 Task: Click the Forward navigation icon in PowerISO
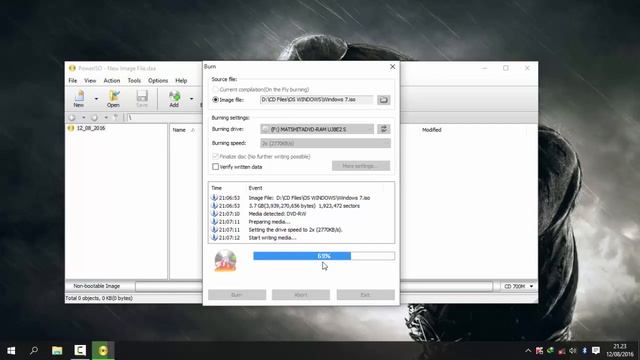[94, 118]
